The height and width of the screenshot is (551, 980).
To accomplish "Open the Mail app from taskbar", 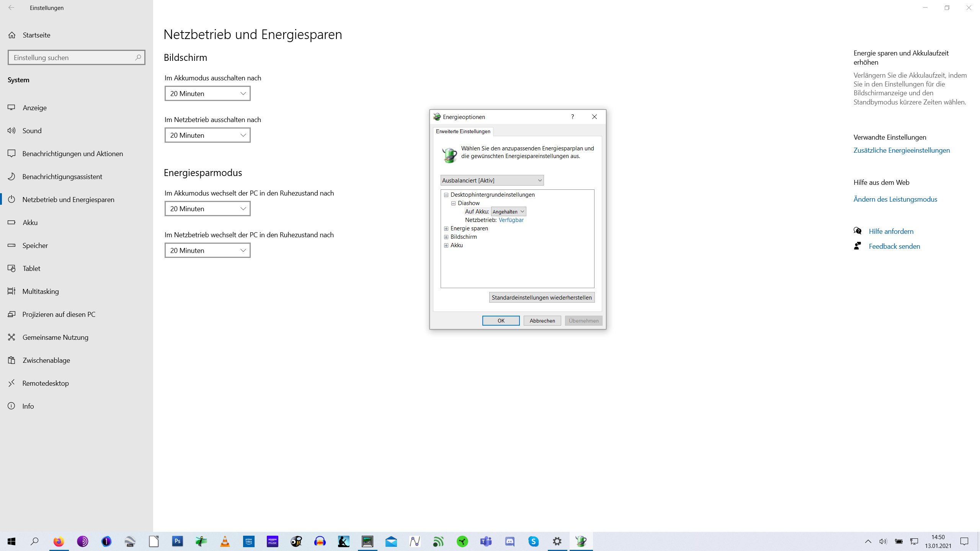I will pyautogui.click(x=391, y=541).
